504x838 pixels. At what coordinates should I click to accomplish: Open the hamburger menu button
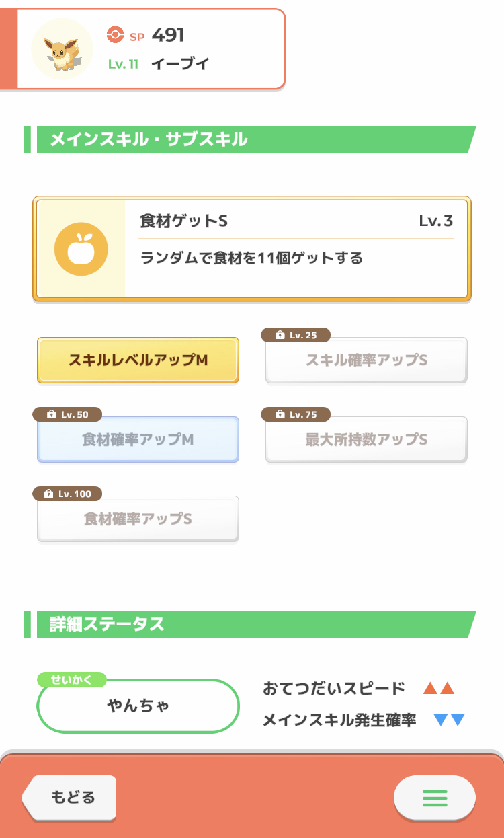(x=435, y=798)
